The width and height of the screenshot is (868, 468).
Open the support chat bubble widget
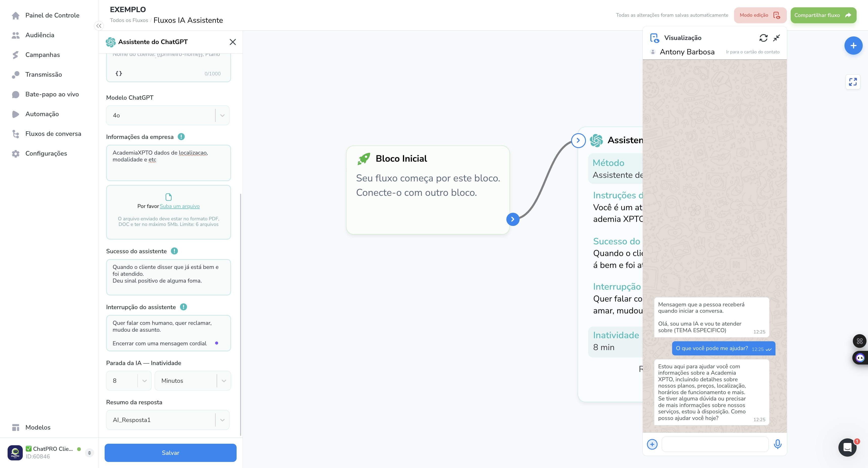pos(847,448)
